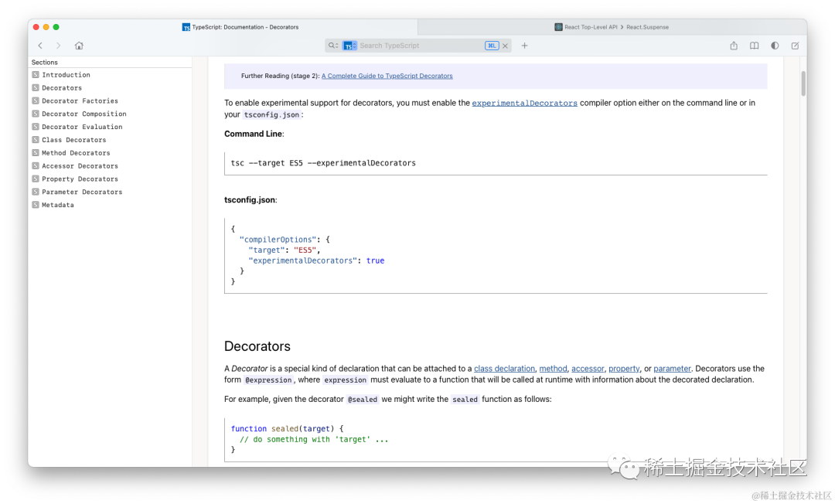The width and height of the screenshot is (835, 504).
Task: Switch to React Top-Level API tab
Action: pos(611,27)
